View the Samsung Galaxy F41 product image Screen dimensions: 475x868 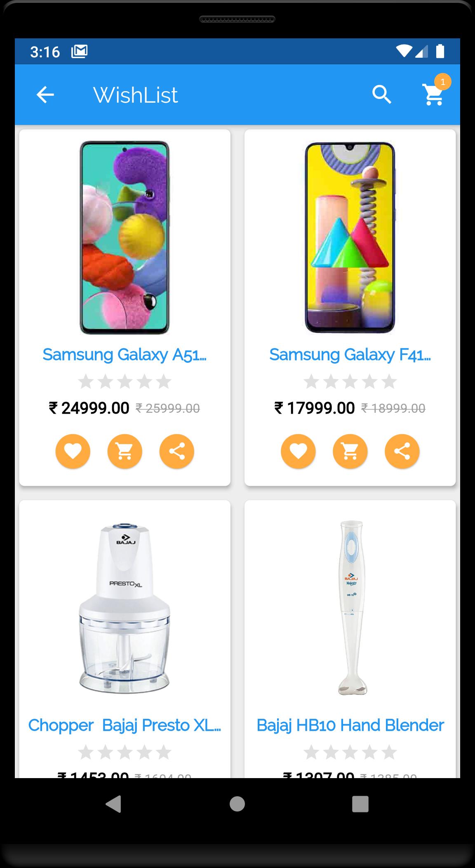[x=350, y=238]
